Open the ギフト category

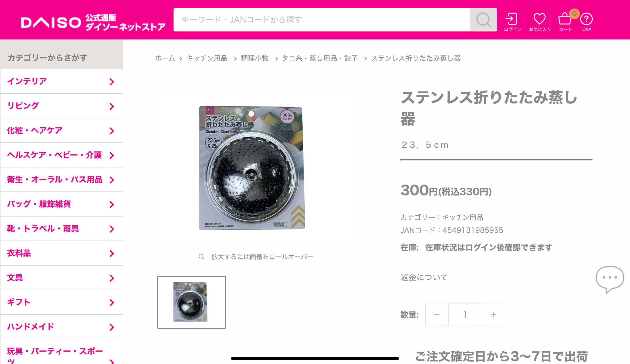[x=62, y=302]
